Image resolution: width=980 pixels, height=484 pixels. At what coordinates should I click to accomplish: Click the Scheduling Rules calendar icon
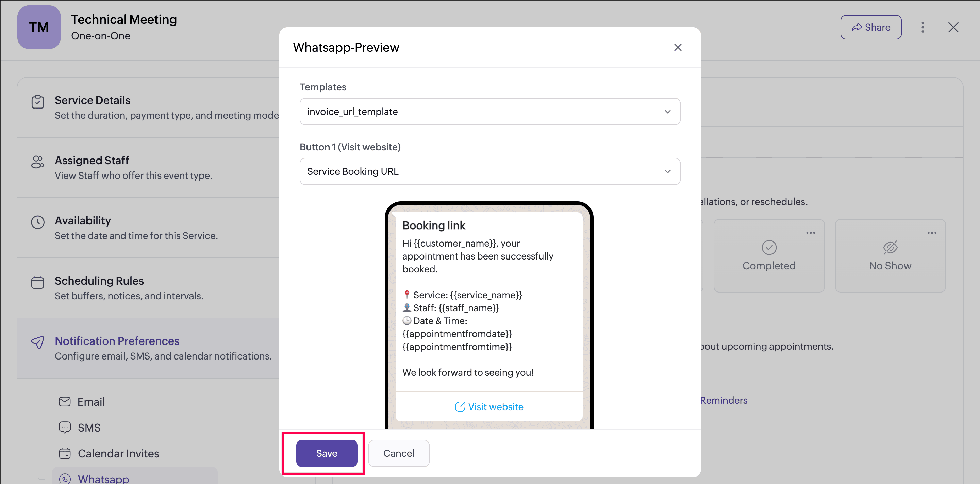37,282
